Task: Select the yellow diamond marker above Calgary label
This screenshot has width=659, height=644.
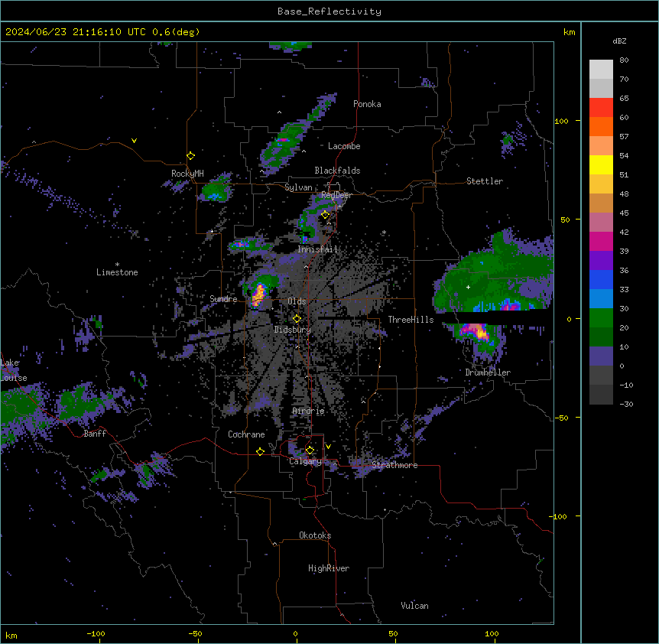Action: 310,450
